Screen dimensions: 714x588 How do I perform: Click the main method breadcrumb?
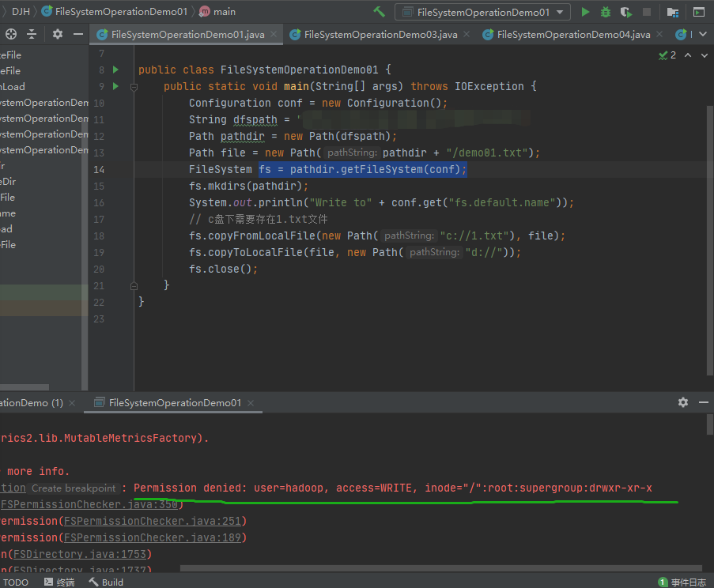[x=217, y=12]
